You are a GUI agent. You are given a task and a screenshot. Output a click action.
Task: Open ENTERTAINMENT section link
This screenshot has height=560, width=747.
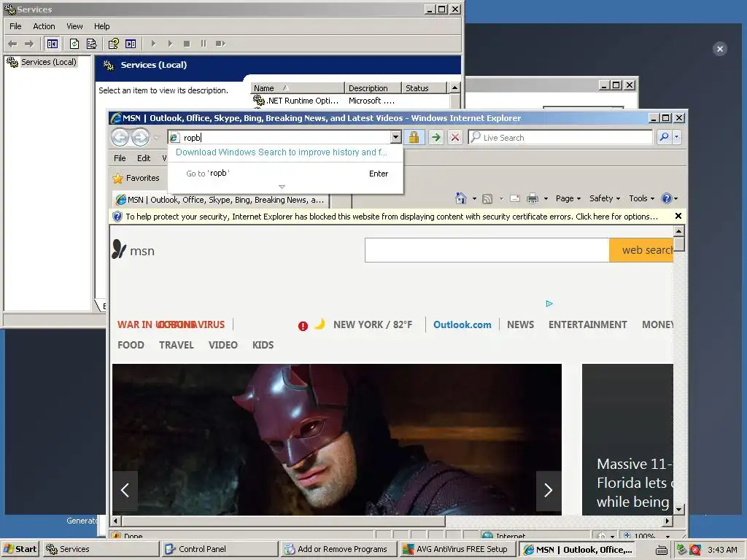click(x=587, y=324)
